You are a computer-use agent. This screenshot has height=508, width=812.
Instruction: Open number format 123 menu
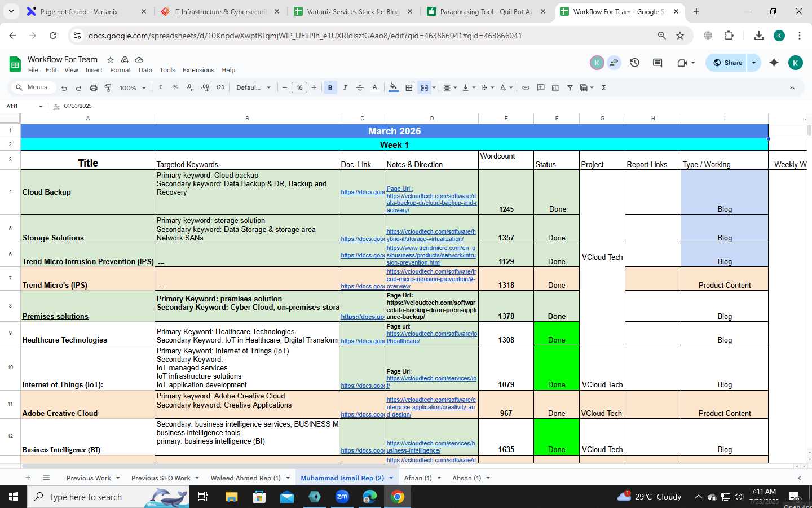point(220,87)
